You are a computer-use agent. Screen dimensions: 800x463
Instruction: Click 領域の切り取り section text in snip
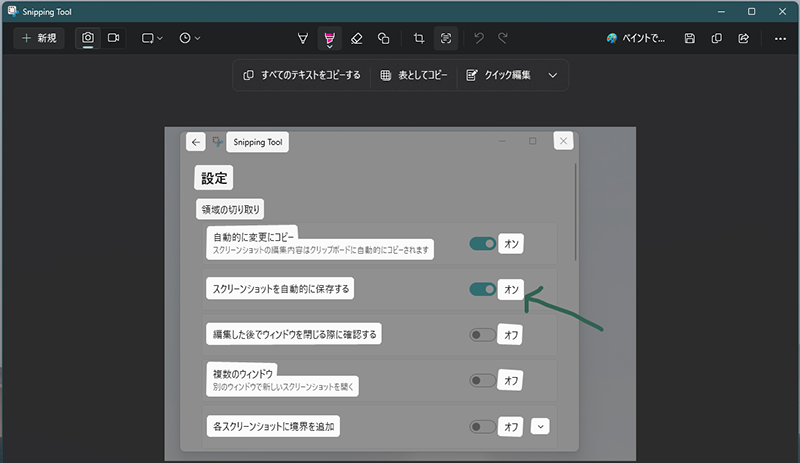(x=231, y=209)
